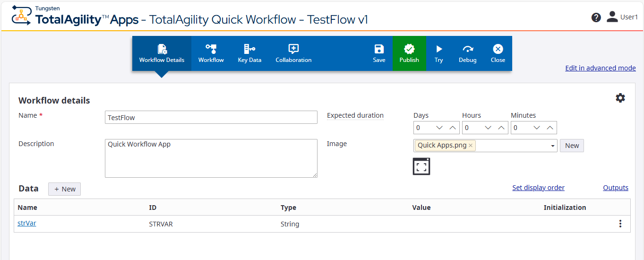Click the Edit in advanced mode link

[x=600, y=68]
